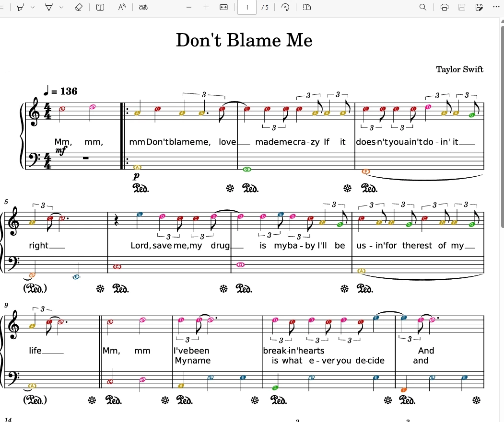Screen dimensions: 504x422
Task: Zoom out with the minus button
Action: click(189, 7)
